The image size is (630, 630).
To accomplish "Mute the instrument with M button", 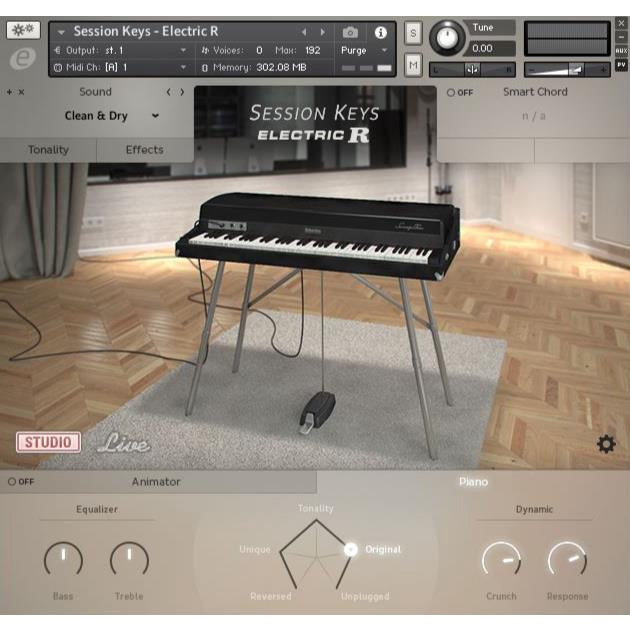I will (x=413, y=65).
